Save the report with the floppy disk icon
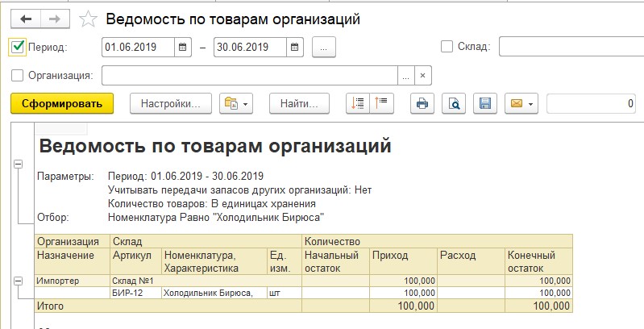 [x=485, y=103]
